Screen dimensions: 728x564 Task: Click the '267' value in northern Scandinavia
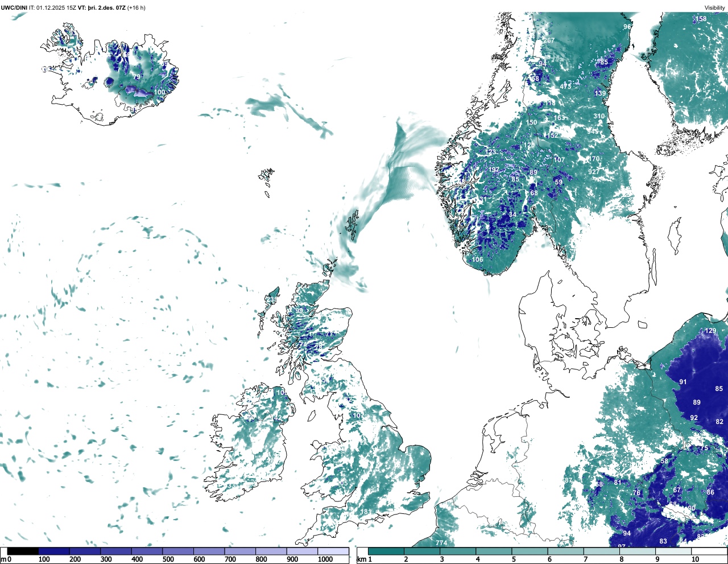(549, 40)
